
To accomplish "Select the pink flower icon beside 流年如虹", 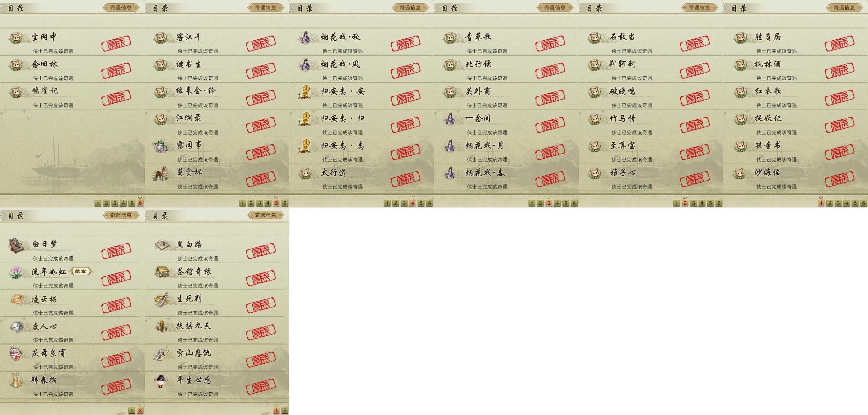I will point(16,272).
